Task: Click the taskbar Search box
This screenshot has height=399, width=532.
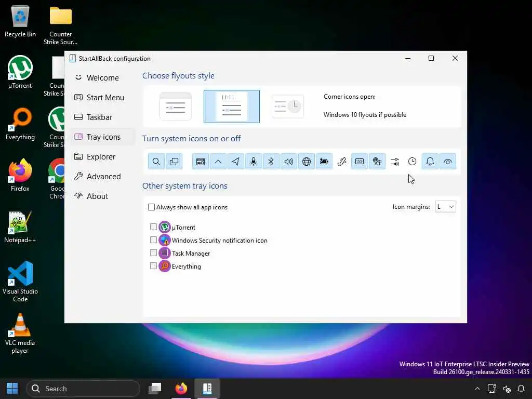Action: [83, 389]
